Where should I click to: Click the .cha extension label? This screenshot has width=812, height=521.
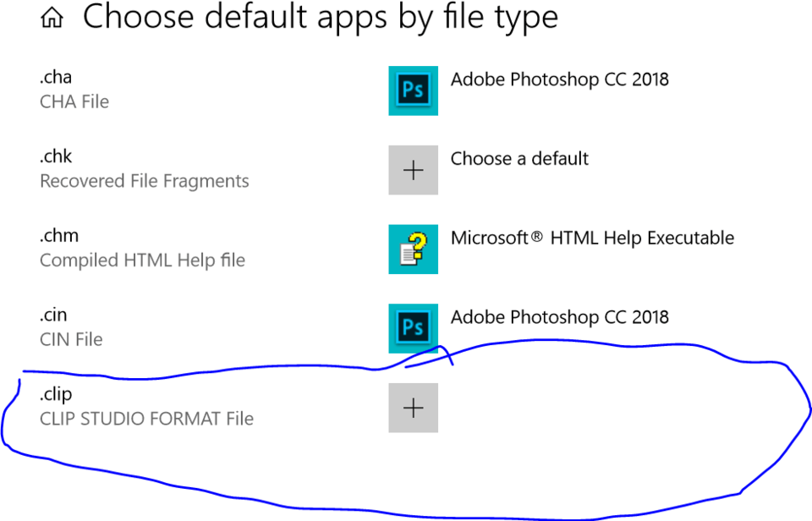56,78
